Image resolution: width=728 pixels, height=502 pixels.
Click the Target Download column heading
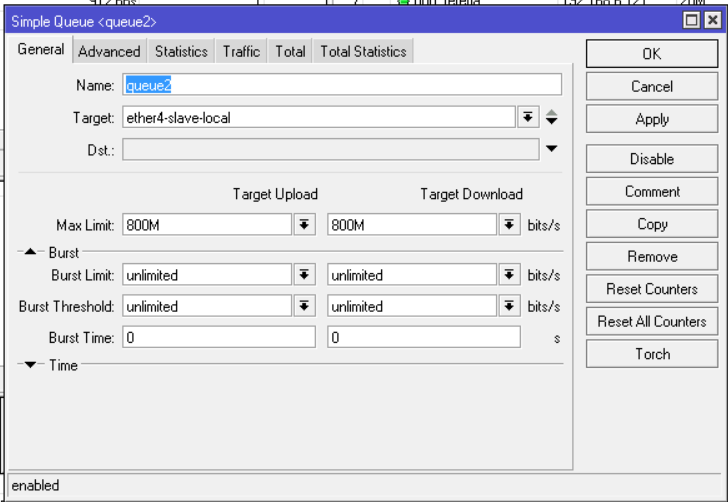pyautogui.click(x=471, y=194)
